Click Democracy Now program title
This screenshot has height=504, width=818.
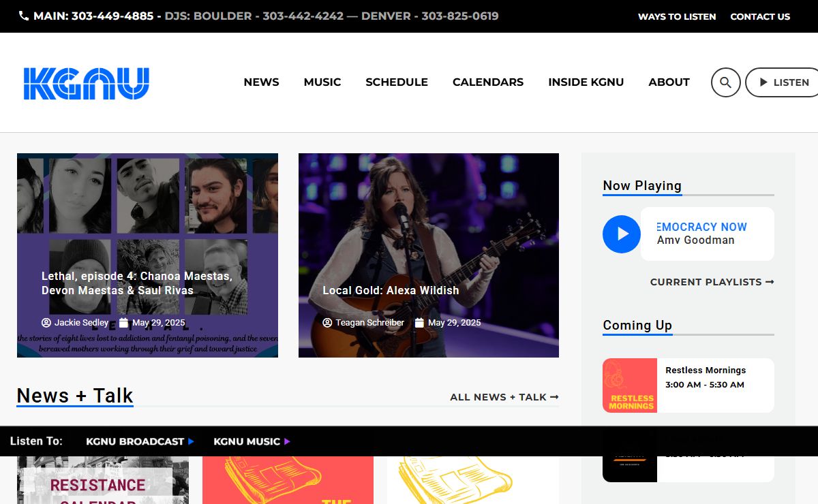(702, 227)
